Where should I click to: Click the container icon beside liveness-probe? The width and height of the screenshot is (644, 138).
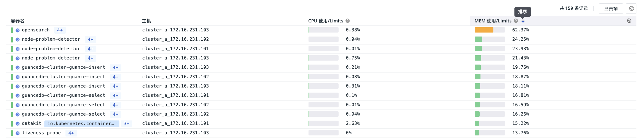[x=18, y=133]
